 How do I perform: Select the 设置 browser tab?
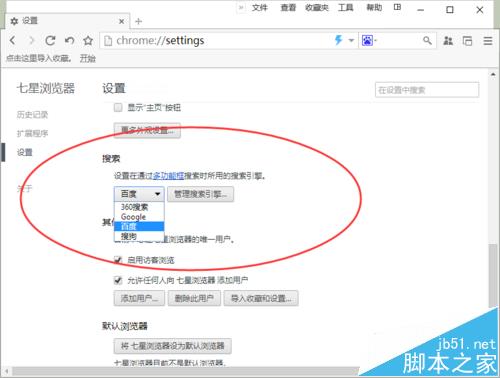67,21
